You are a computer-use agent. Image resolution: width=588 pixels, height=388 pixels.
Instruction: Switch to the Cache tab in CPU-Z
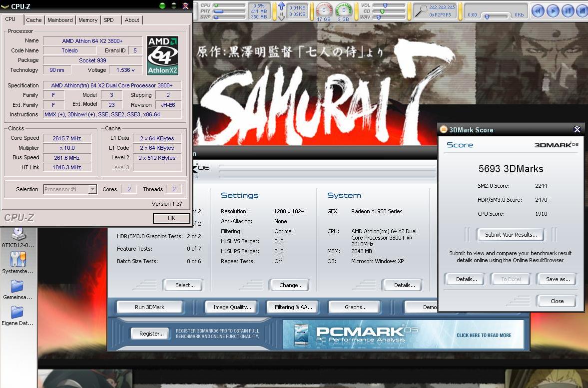pos(34,20)
